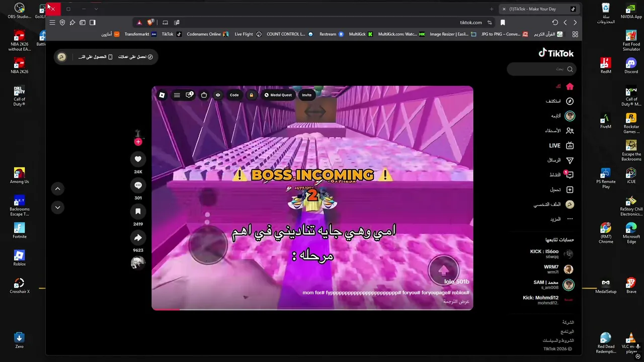Click the Get App (الحصول على التطبيق) button
Screen dimensions: 644x362
pyautogui.click(x=95, y=57)
